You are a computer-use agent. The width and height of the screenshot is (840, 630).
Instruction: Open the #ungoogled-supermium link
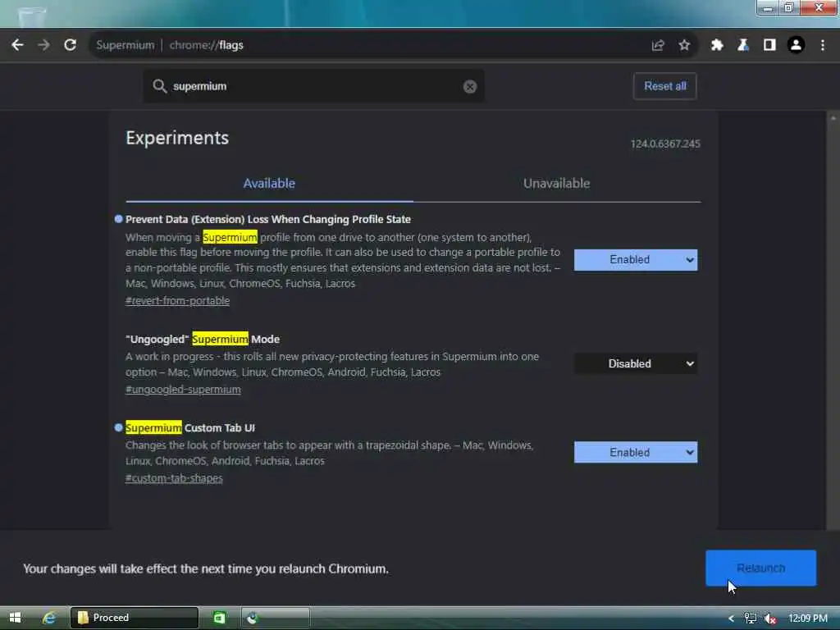(183, 390)
